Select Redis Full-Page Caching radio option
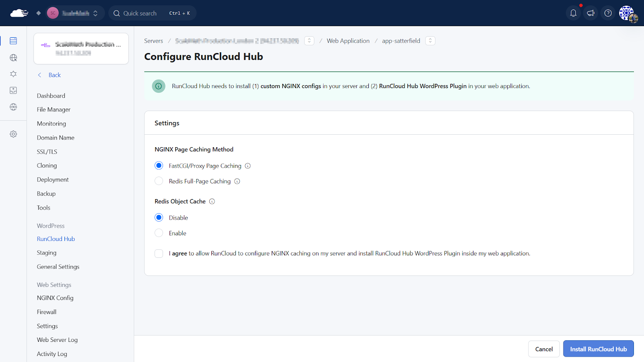This screenshot has width=644, height=362. (x=159, y=181)
